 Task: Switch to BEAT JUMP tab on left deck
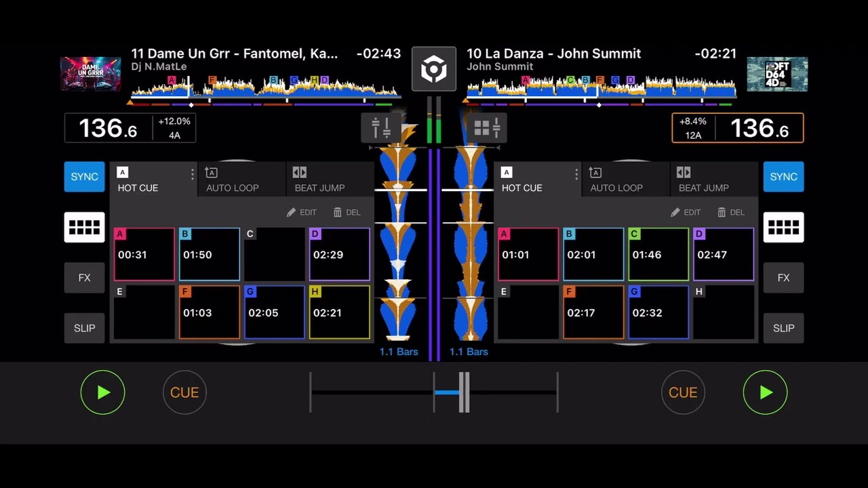point(330,180)
